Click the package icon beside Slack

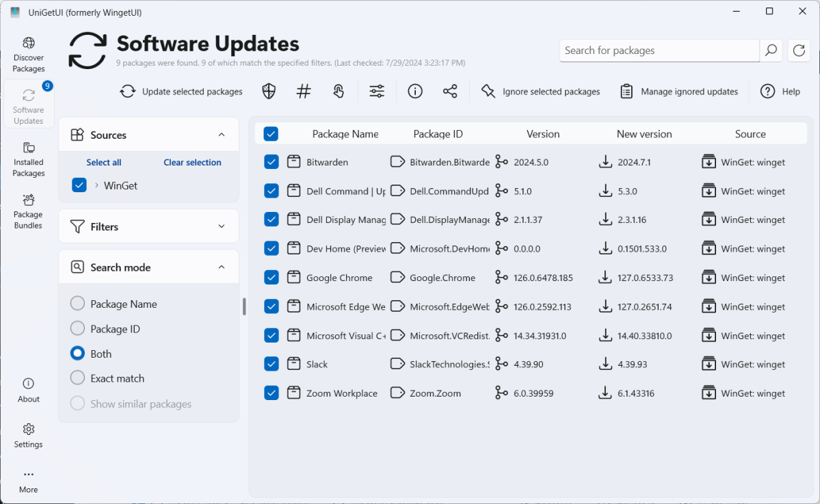294,364
